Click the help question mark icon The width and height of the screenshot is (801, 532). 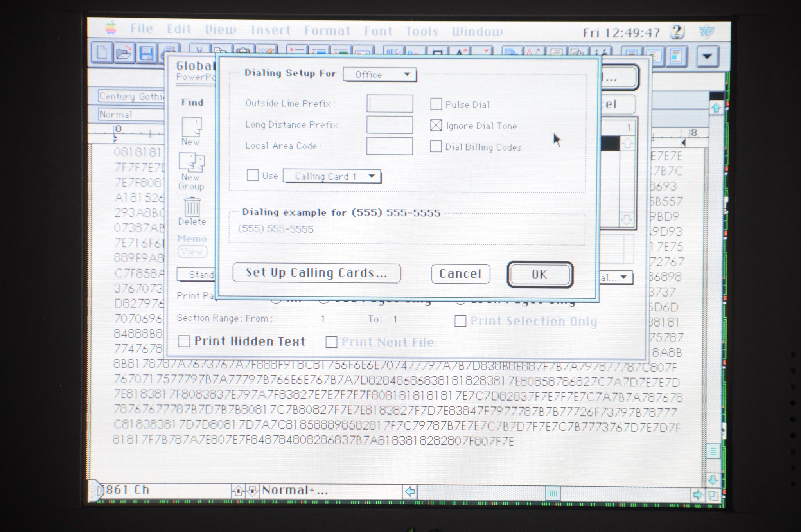[677, 32]
